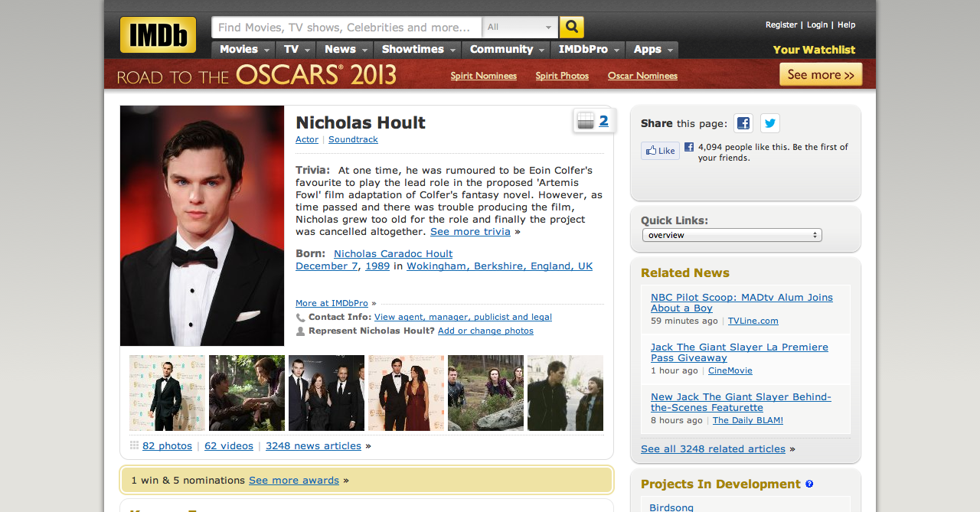Click The Daily BLAM! source link
The width and height of the screenshot is (980, 512).
tap(748, 420)
